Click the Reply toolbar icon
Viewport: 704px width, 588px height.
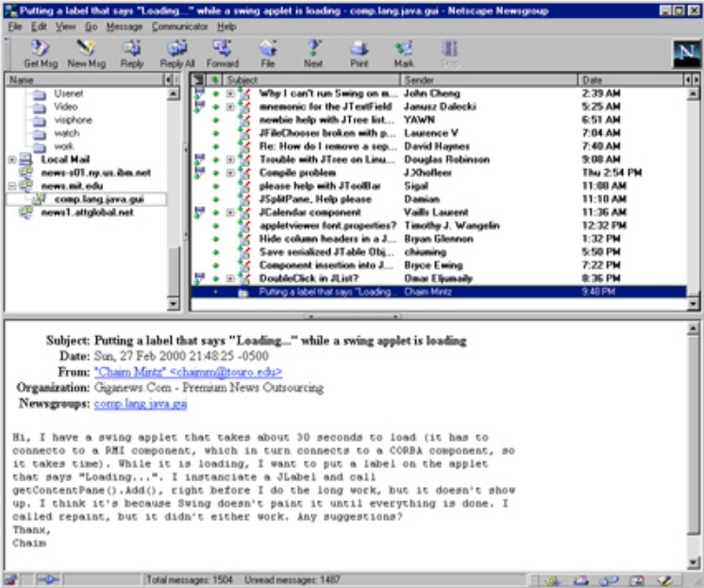pyautogui.click(x=131, y=48)
